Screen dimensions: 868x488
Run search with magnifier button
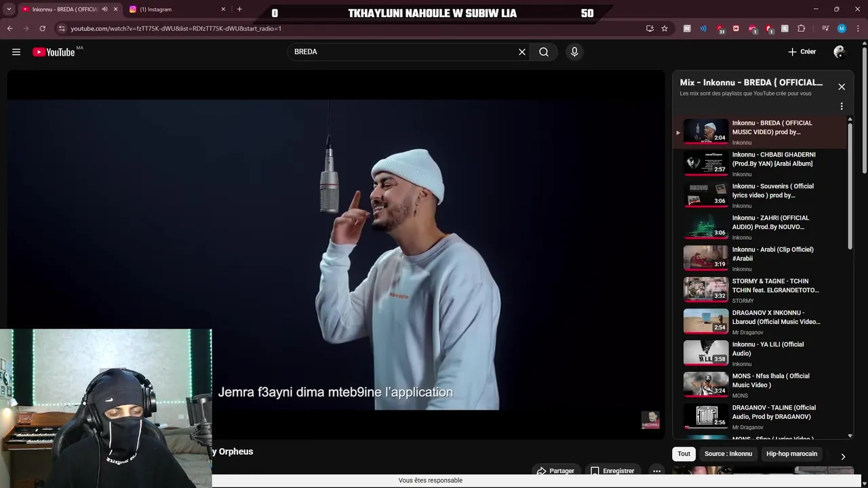[x=544, y=52]
